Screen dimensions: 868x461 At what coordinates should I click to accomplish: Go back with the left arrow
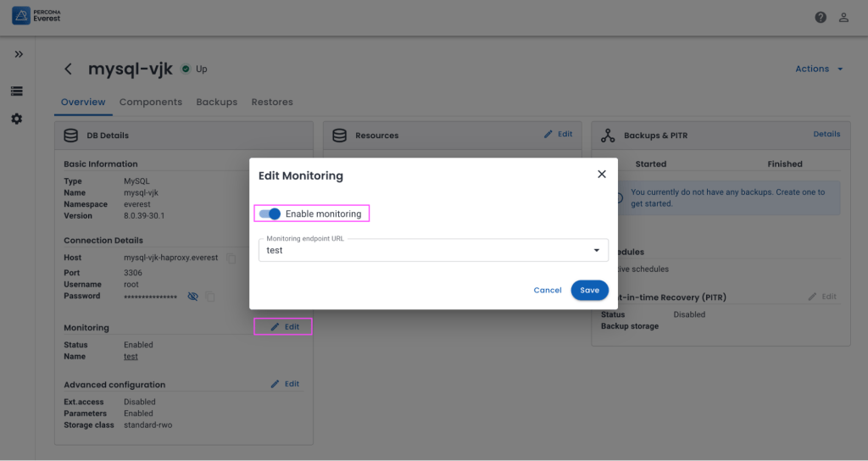pyautogui.click(x=68, y=69)
